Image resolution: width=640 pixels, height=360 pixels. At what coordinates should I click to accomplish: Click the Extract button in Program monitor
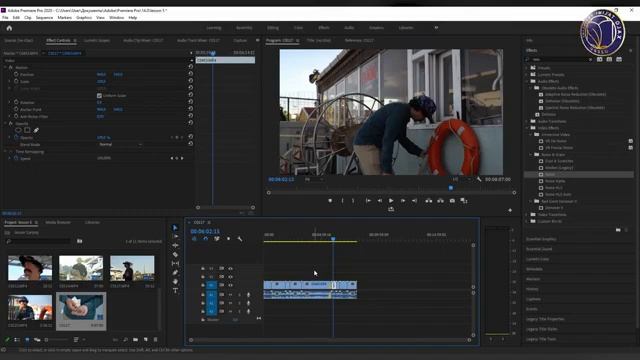pyautogui.click(x=440, y=201)
